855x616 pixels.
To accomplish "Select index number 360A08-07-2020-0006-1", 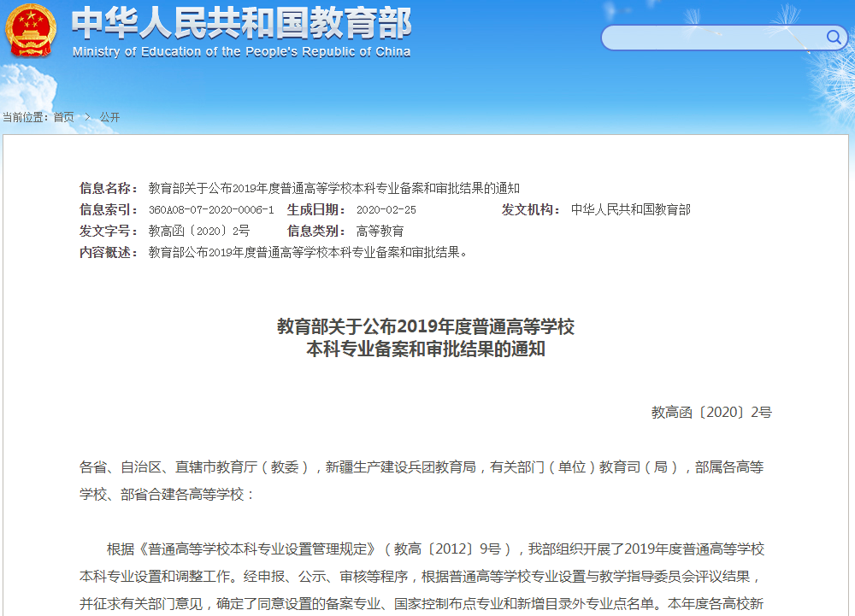I will (x=211, y=209).
